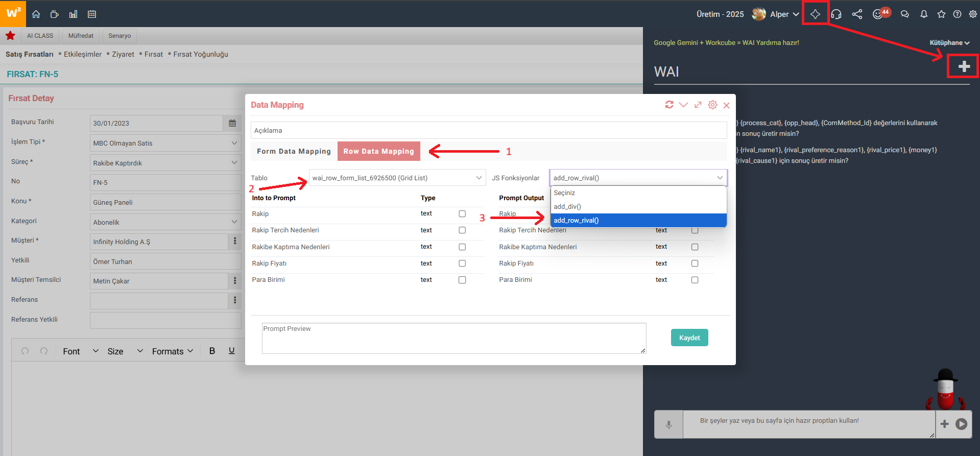Open the Formats dropdown in the editor
The height and width of the screenshot is (456, 980).
point(173,351)
